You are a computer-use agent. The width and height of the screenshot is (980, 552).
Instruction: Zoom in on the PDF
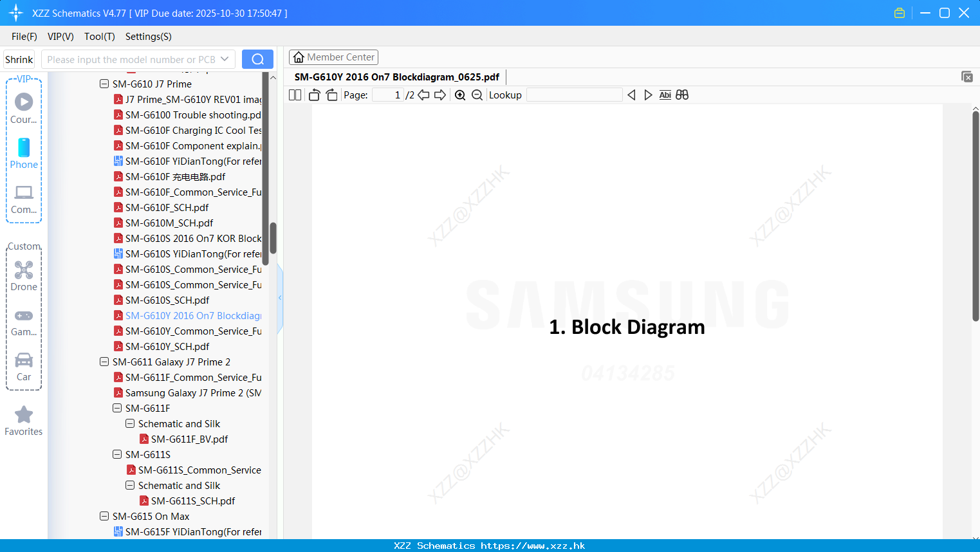click(460, 95)
